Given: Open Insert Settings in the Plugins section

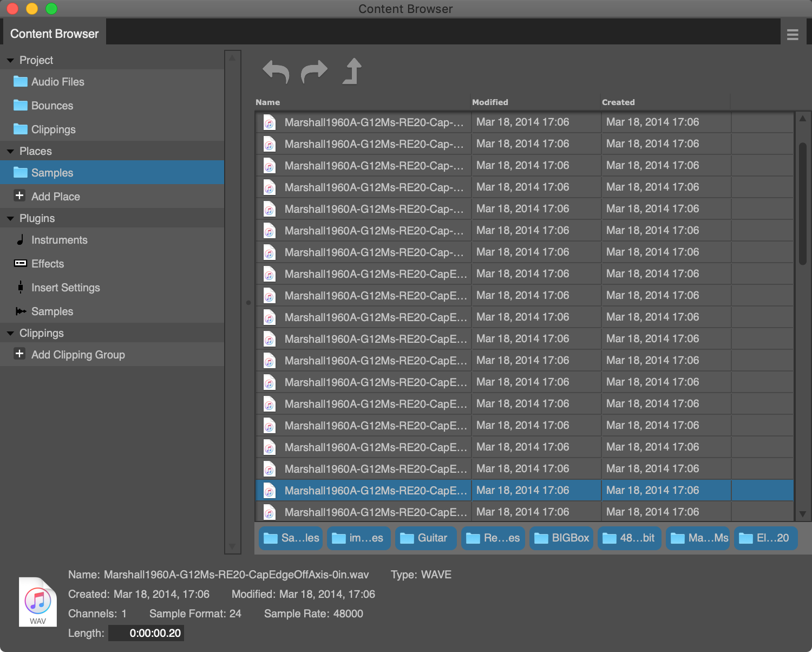Looking at the screenshot, I should (66, 288).
